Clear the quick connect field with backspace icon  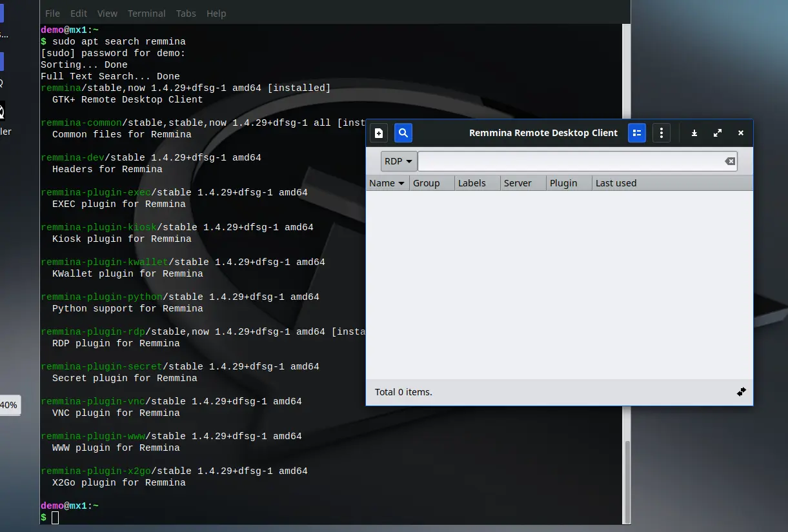(730, 161)
